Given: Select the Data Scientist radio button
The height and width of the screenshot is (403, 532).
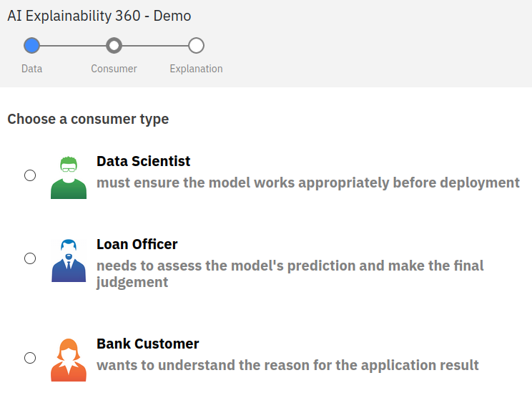Looking at the screenshot, I should point(30,175).
